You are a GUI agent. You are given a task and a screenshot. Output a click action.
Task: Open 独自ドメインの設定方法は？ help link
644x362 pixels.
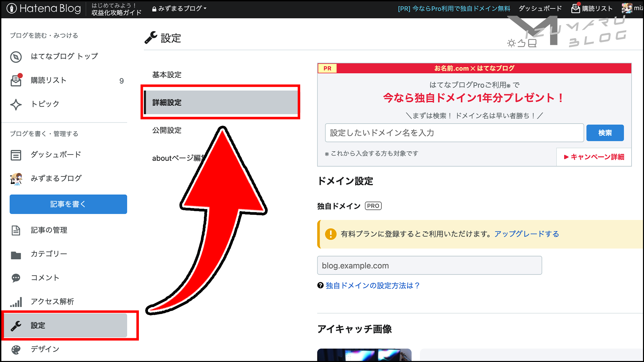point(372,286)
